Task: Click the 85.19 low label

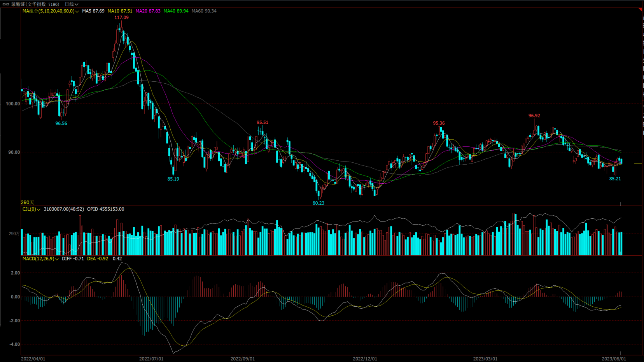Action: tap(173, 179)
